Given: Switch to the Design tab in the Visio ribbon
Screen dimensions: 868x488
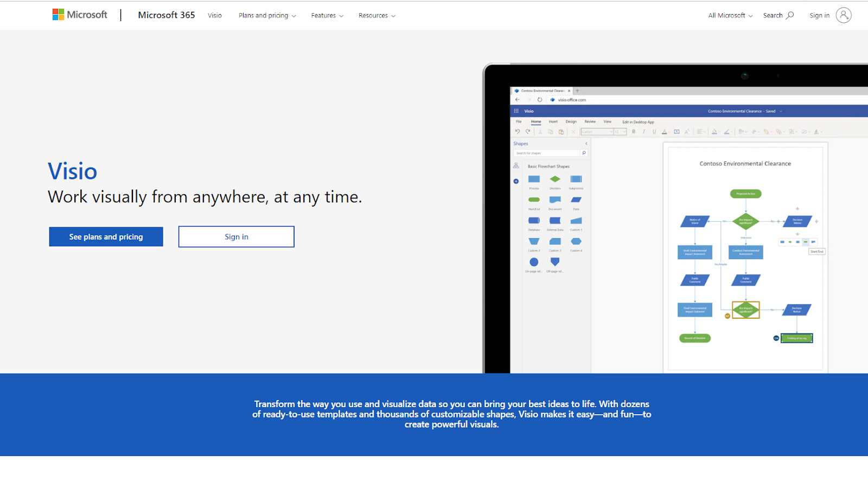Looking at the screenshot, I should [x=571, y=121].
